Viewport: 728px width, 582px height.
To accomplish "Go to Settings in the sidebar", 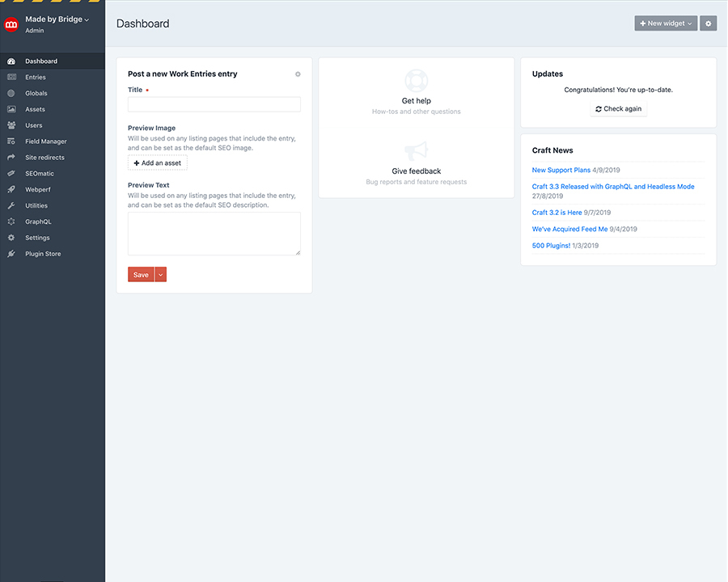I will (x=37, y=238).
